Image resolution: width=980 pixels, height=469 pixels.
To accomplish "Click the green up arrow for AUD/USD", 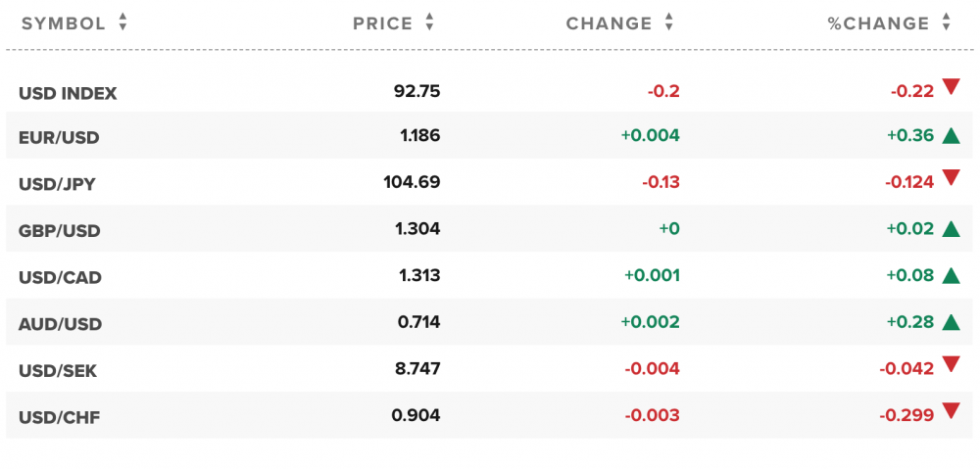I will click(950, 322).
